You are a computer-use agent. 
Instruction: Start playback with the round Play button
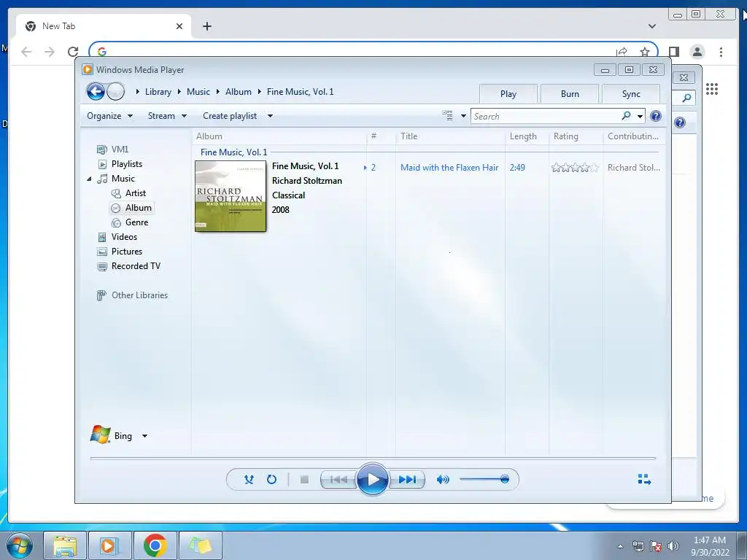pos(372,480)
